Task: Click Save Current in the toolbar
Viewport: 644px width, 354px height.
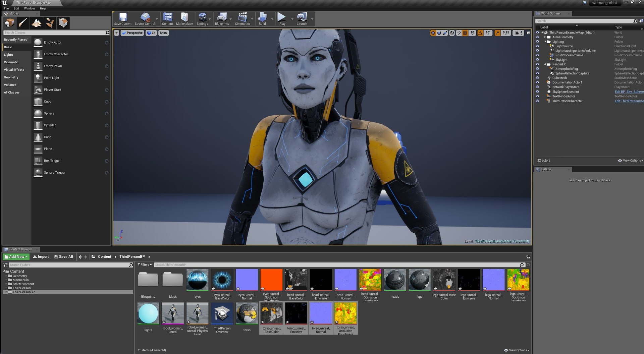Action: (x=123, y=19)
